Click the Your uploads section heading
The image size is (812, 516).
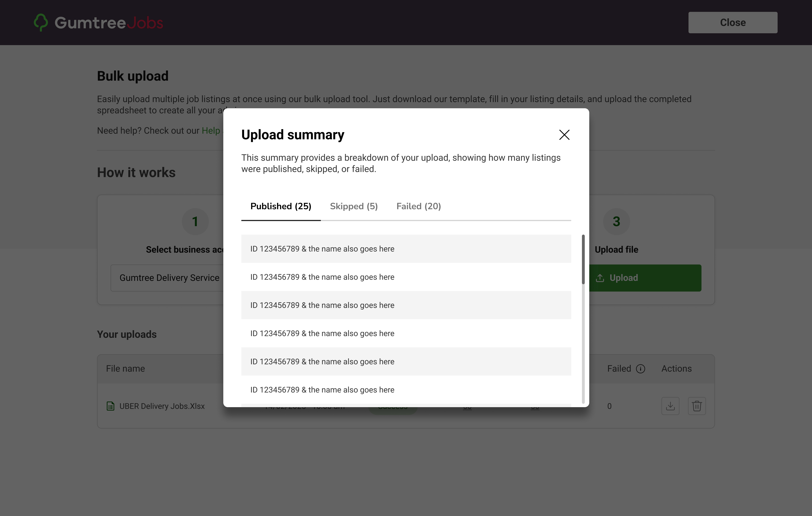(127, 334)
